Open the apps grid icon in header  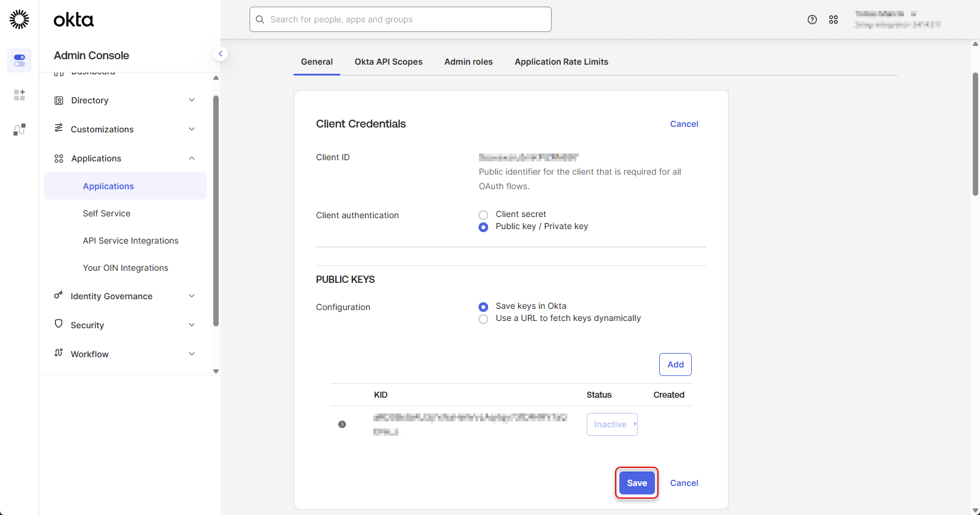pyautogui.click(x=833, y=20)
